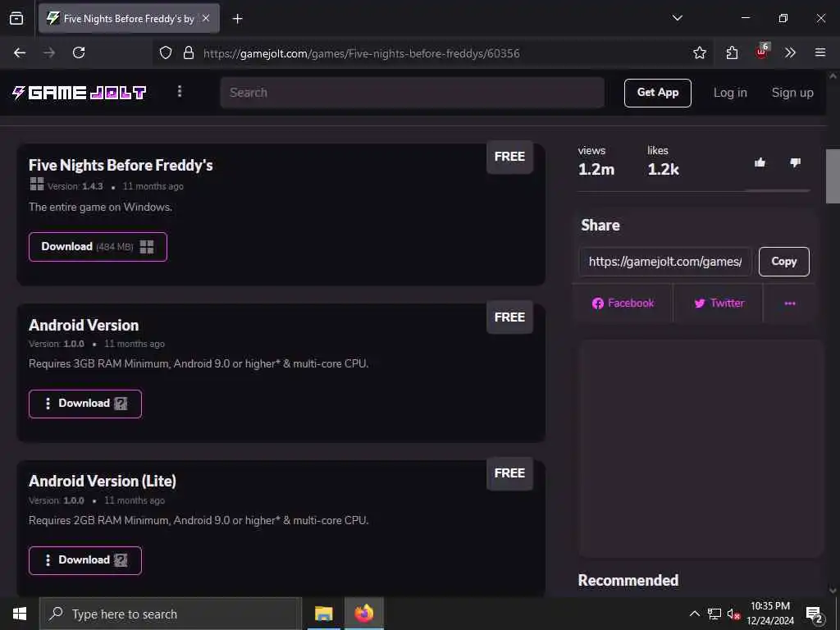The width and height of the screenshot is (840, 630).
Task: List all tabs dropdown arrow
Action: point(677,18)
